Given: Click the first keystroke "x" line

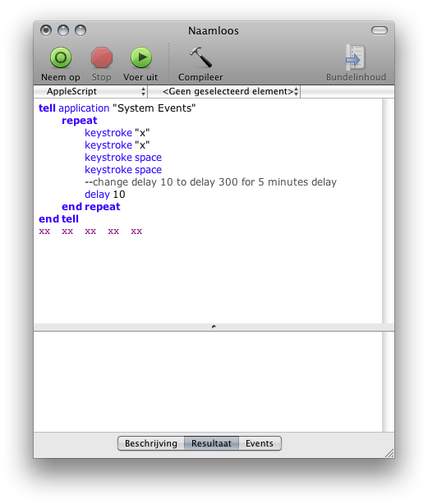Looking at the screenshot, I should [x=117, y=133].
